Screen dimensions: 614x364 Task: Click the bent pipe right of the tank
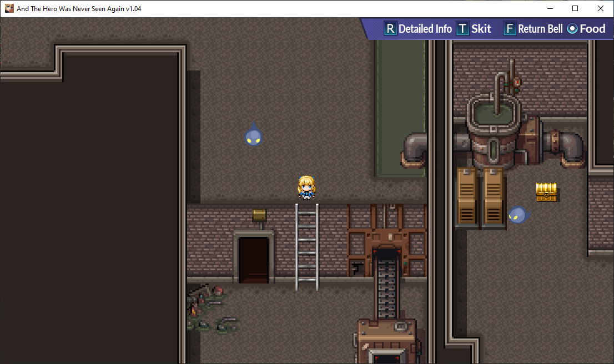[x=565, y=148]
